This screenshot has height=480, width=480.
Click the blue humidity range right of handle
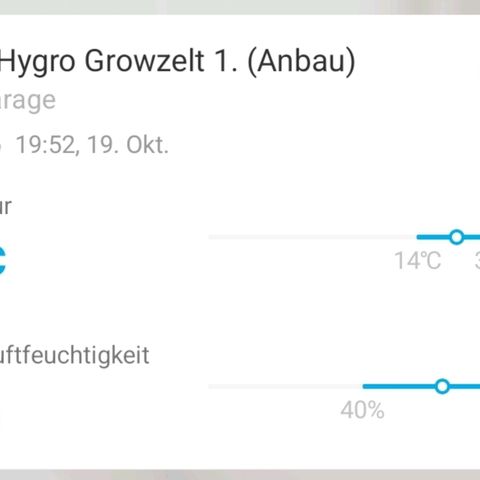coord(465,386)
